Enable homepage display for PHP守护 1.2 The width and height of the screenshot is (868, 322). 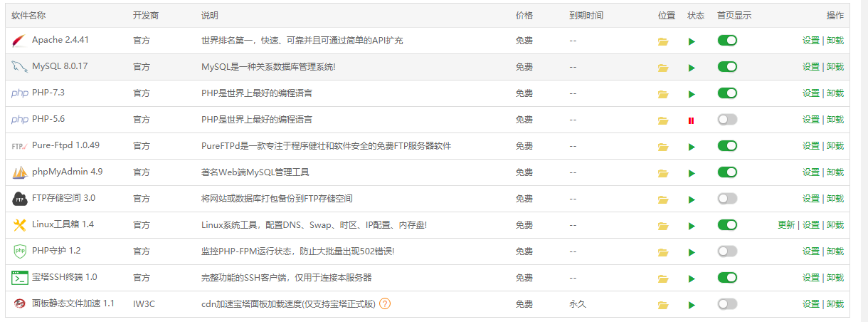(x=727, y=251)
